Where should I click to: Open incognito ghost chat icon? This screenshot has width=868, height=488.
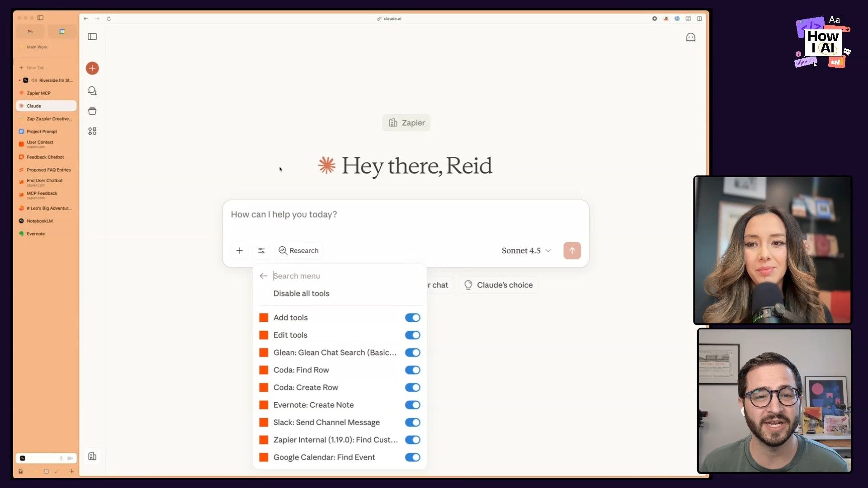(x=690, y=38)
